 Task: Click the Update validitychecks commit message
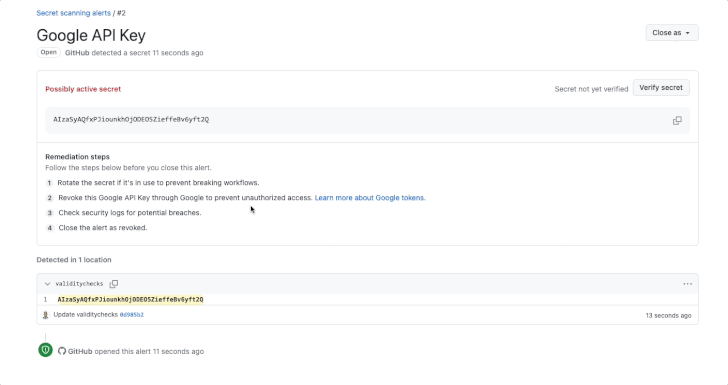[85, 315]
